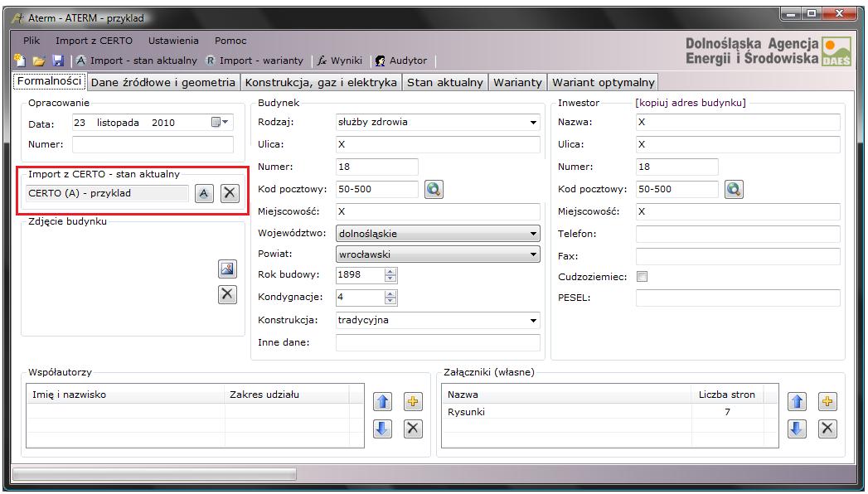This screenshot has width=868, height=494.
Task: Click the PESEL input field
Action: click(x=738, y=298)
